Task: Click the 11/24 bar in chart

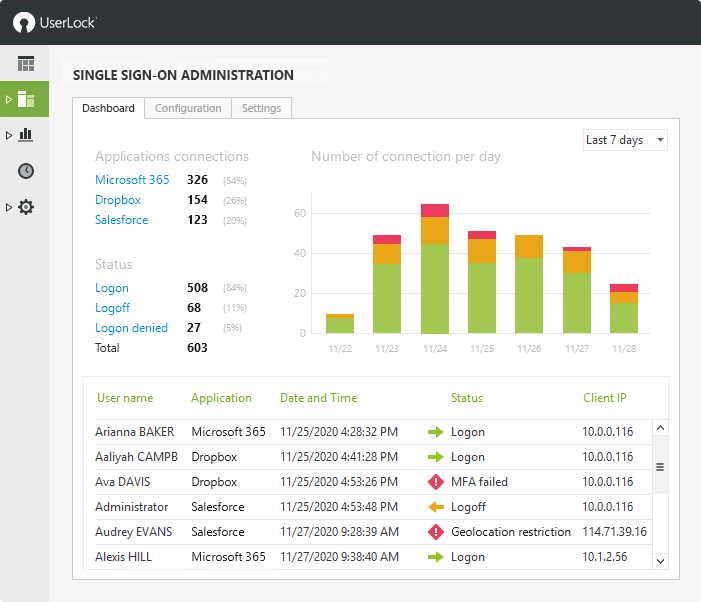Action: (x=435, y=269)
